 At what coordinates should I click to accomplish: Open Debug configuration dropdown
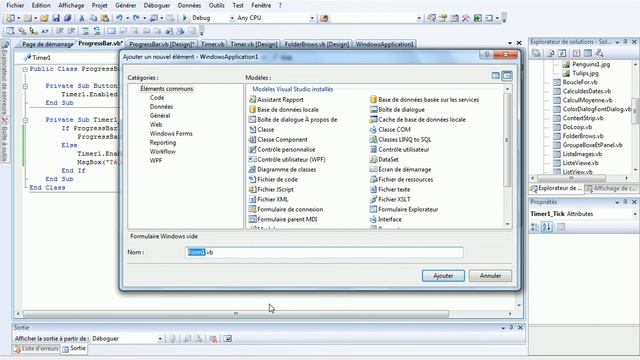click(x=232, y=18)
